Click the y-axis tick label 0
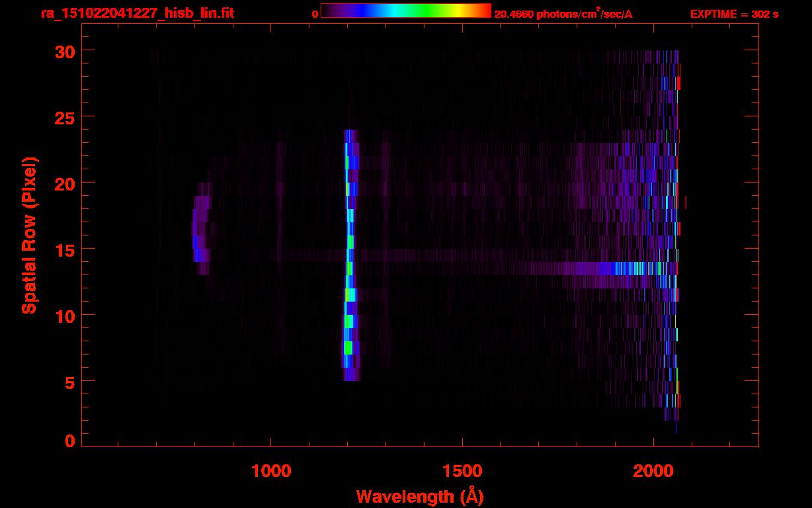 [x=68, y=441]
